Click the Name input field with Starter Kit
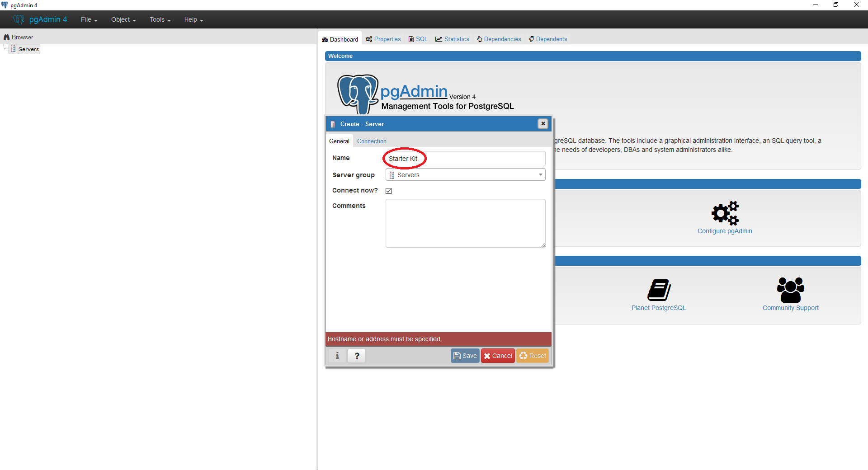This screenshot has width=868, height=470. 465,159
